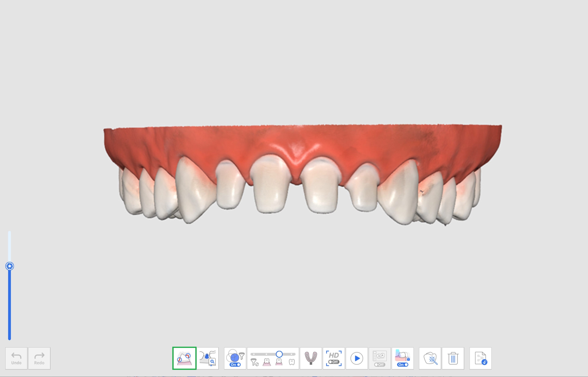Image resolution: width=588 pixels, height=377 pixels.
Task: Choose the tooth with full gingiva filter icon
Action: point(267,362)
